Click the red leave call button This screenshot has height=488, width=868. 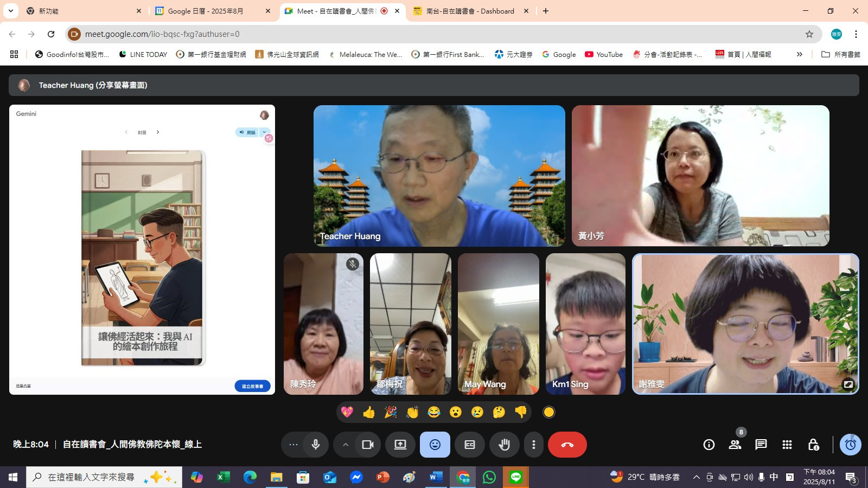click(x=567, y=445)
